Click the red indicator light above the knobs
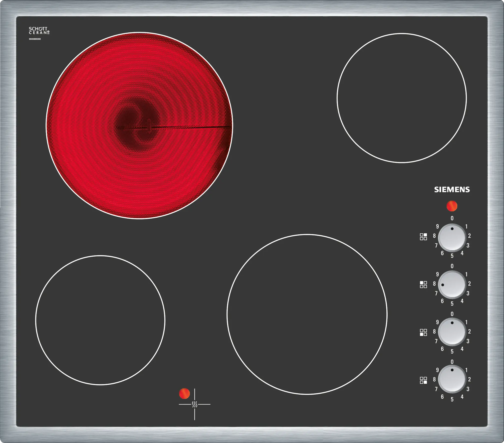This screenshot has height=443, width=504. 452,206
